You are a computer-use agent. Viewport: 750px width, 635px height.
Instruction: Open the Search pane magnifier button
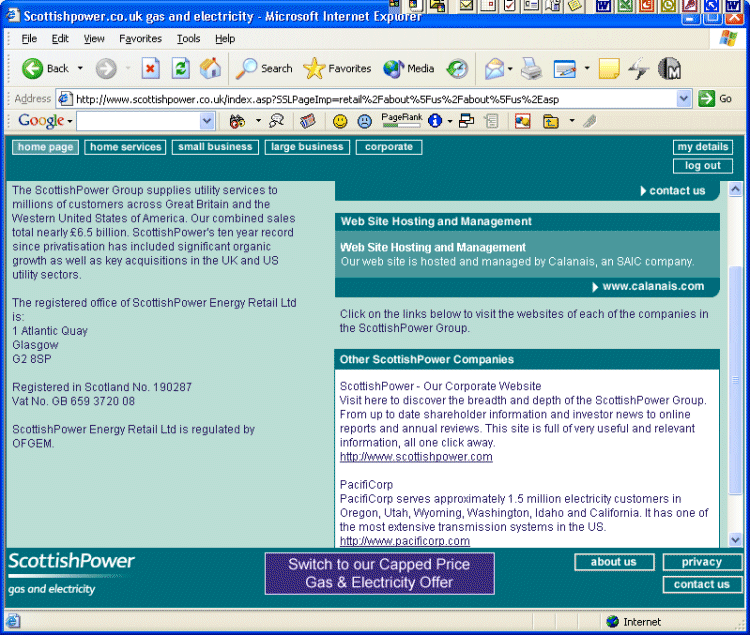point(264,69)
